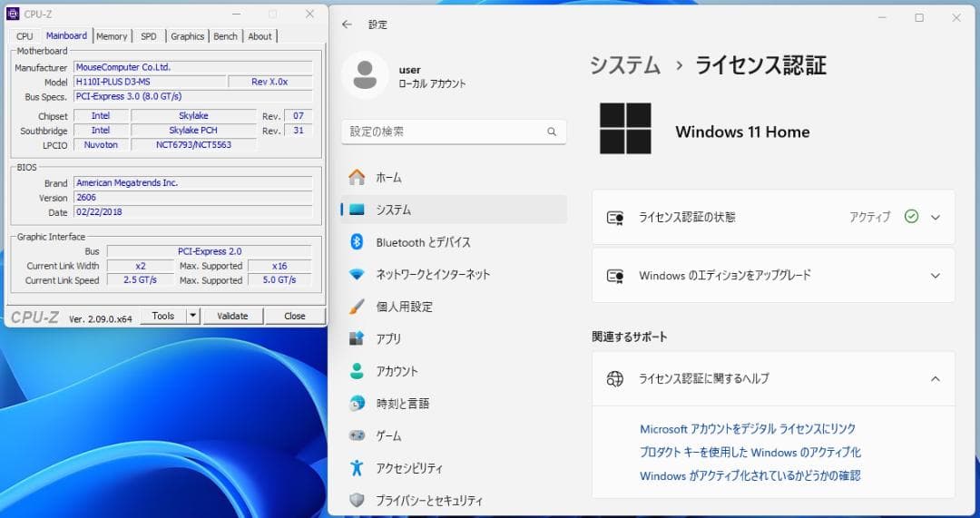This screenshot has width=980, height=518.
Task: Click the Accounts person icon in sidebar
Action: point(357,371)
